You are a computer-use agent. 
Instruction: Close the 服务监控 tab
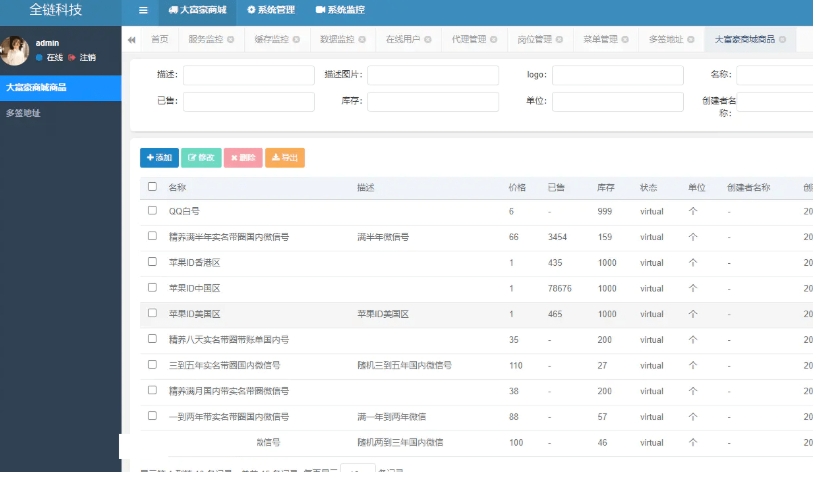point(231,39)
